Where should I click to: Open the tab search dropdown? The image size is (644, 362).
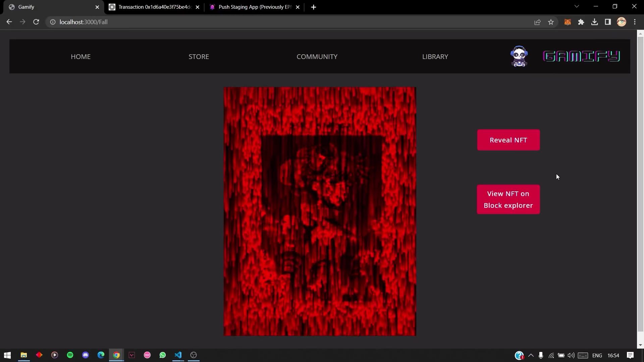click(x=577, y=6)
